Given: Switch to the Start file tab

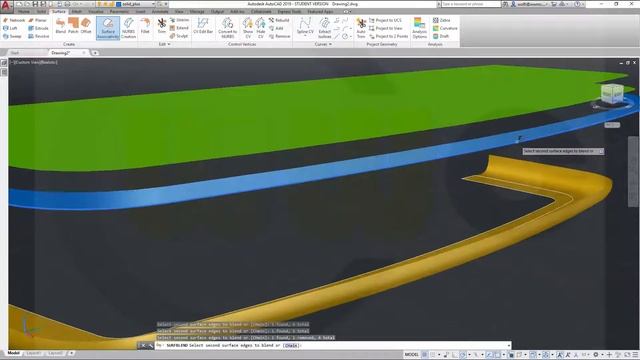Looking at the screenshot, I should (x=15, y=53).
